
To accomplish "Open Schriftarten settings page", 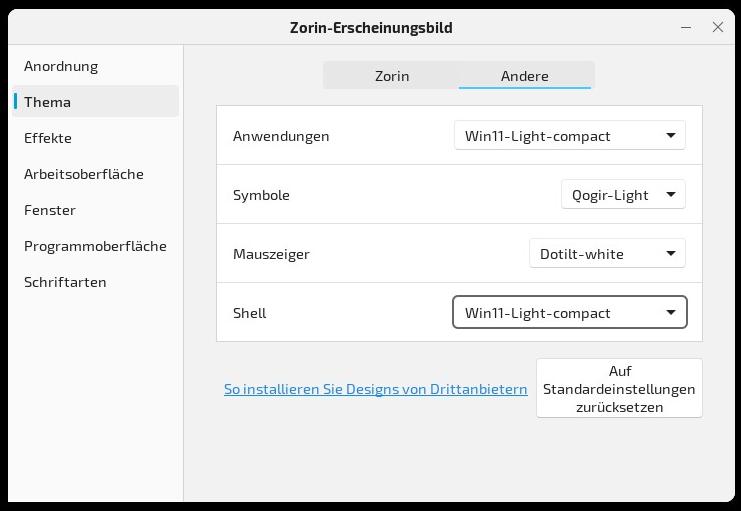I will click(x=65, y=282).
